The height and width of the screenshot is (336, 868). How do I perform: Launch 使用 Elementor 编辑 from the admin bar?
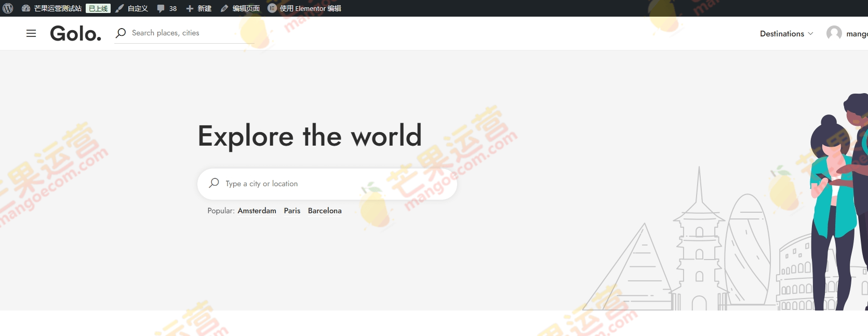[304, 8]
